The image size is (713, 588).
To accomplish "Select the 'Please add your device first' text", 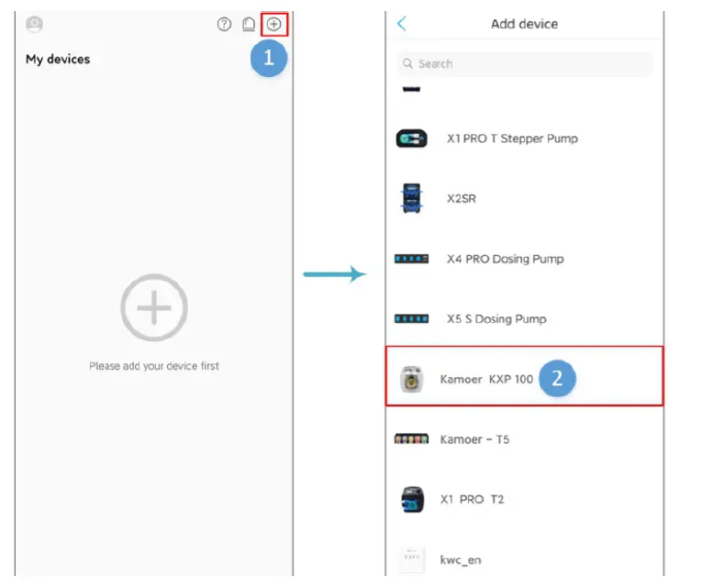I will click(x=154, y=366).
